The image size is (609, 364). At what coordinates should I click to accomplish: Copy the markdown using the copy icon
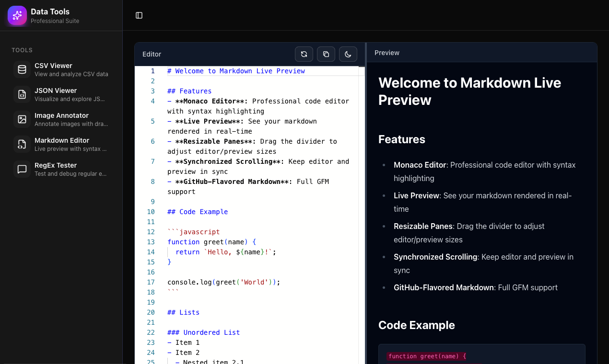(326, 54)
